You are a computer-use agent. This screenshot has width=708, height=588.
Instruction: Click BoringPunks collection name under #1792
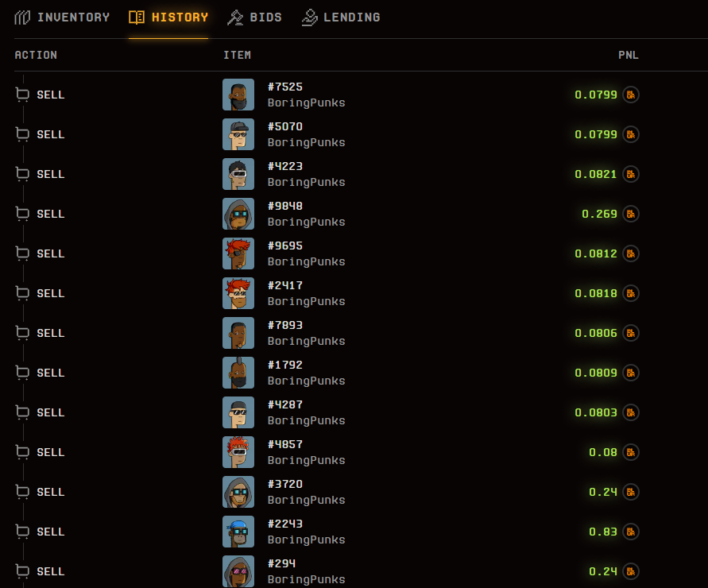pyautogui.click(x=306, y=381)
